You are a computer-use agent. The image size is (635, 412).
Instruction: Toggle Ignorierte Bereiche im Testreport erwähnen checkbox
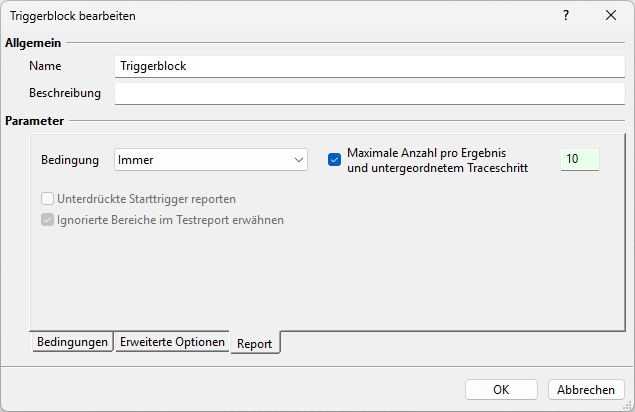[x=47, y=220]
